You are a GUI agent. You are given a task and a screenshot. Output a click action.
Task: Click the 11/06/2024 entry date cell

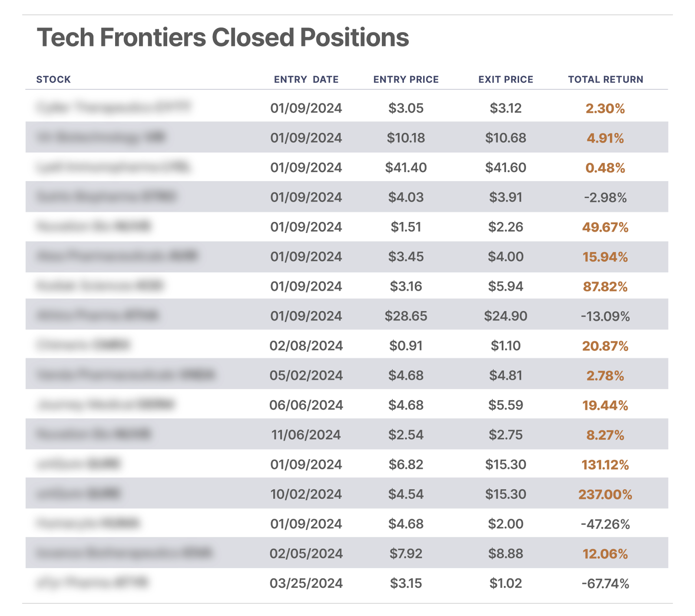[306, 435]
